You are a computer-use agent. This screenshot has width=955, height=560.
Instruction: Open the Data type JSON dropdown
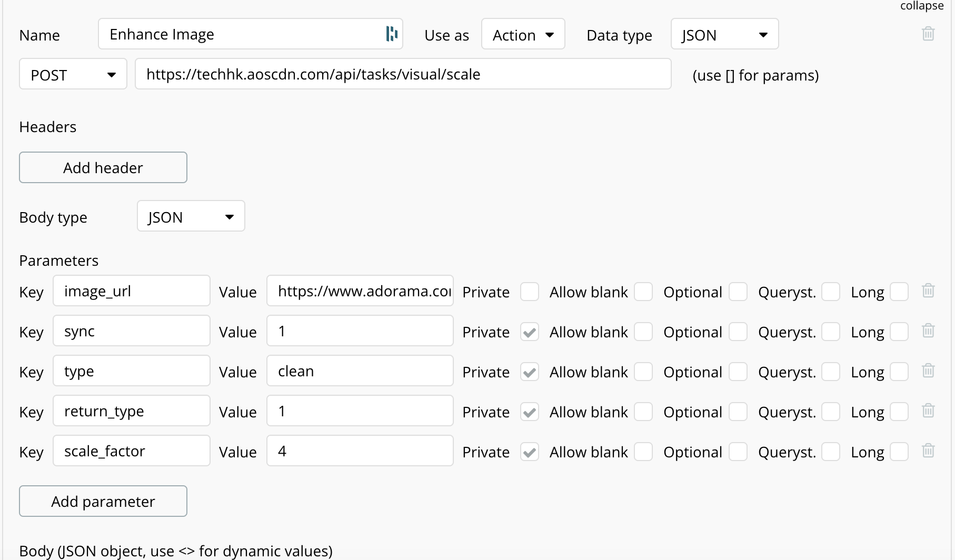click(725, 34)
